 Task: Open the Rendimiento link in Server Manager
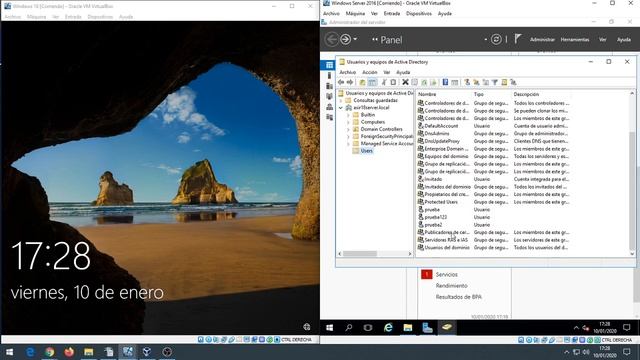pos(451,286)
